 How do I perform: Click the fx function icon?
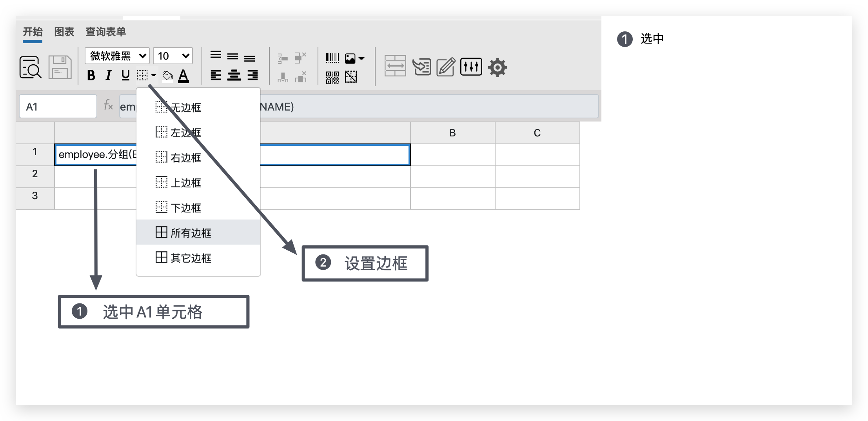tap(108, 105)
